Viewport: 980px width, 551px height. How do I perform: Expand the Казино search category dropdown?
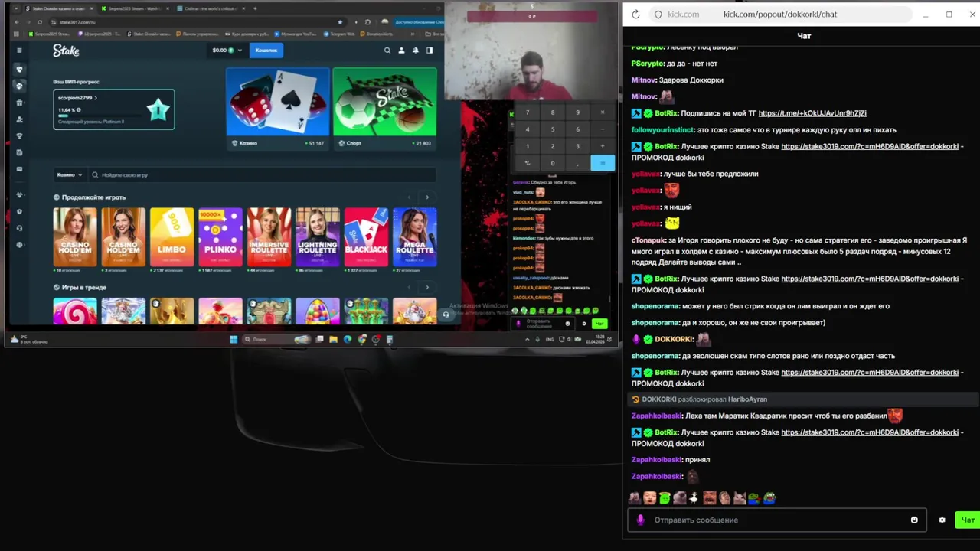click(70, 175)
